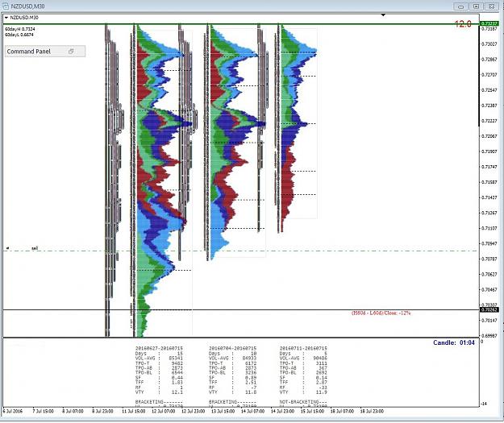Open the NZDUSD.M30 symbol dropdown arrow
504x423 pixels.
(x=6, y=18)
